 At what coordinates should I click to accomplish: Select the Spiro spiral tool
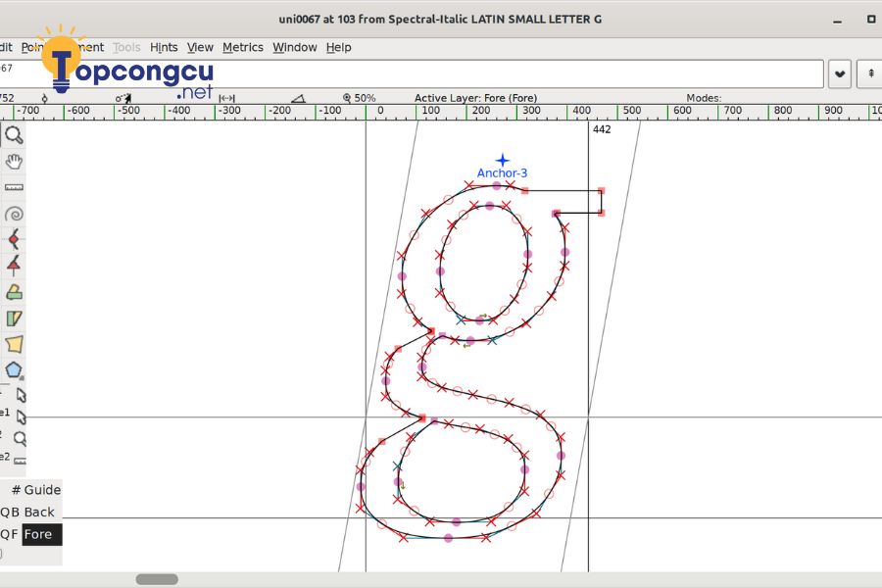coord(14,214)
